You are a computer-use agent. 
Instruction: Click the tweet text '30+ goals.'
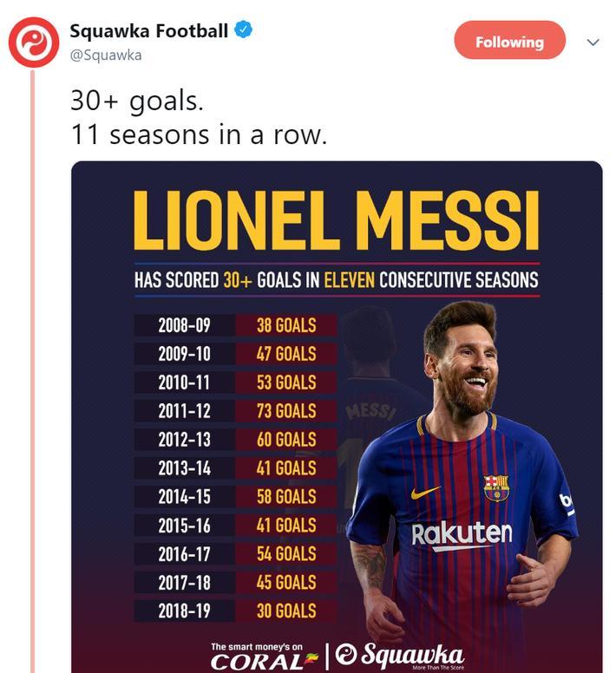(x=137, y=101)
